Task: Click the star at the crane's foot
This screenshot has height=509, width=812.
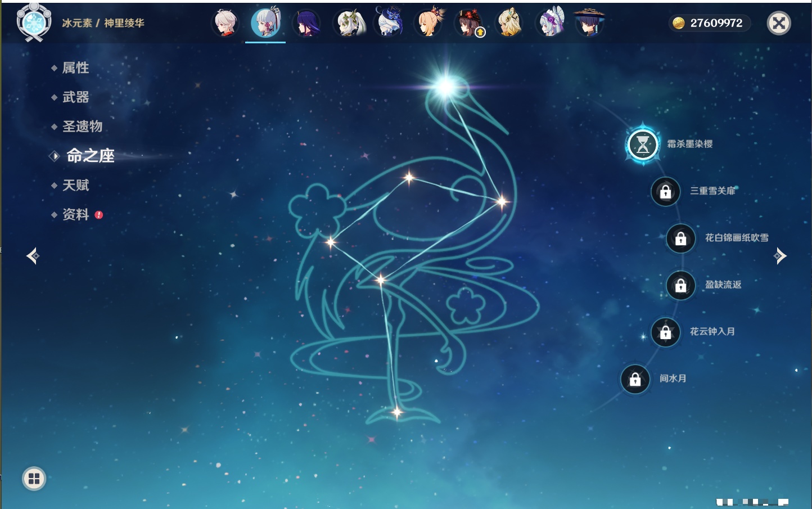Action: pos(396,413)
